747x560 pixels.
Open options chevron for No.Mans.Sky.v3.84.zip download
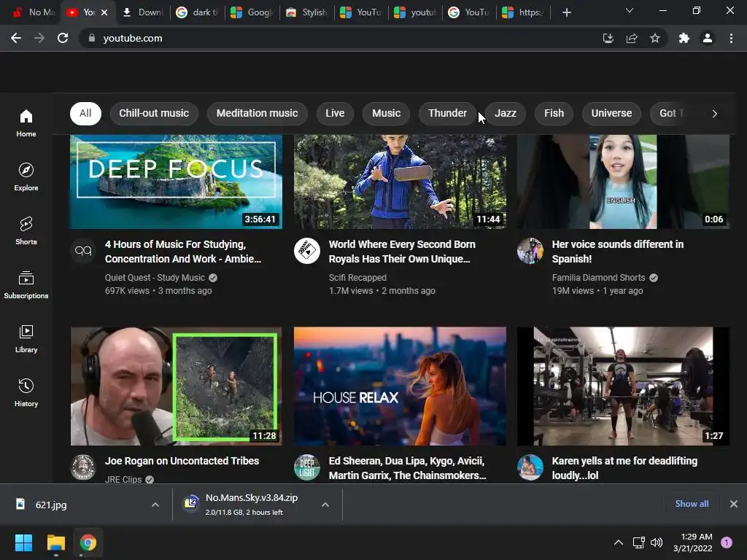pos(325,505)
